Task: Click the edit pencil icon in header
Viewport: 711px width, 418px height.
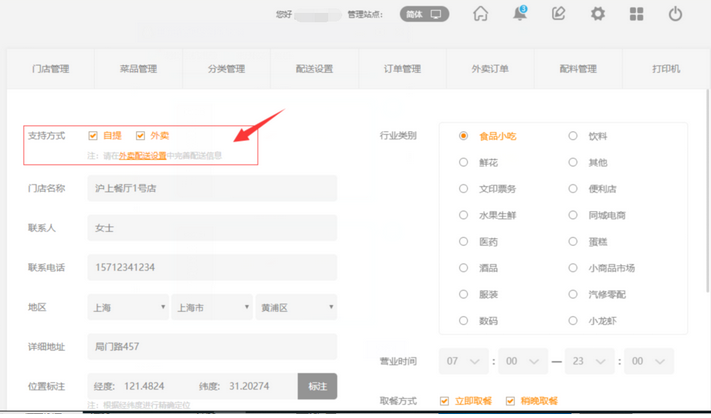Action: tap(559, 14)
